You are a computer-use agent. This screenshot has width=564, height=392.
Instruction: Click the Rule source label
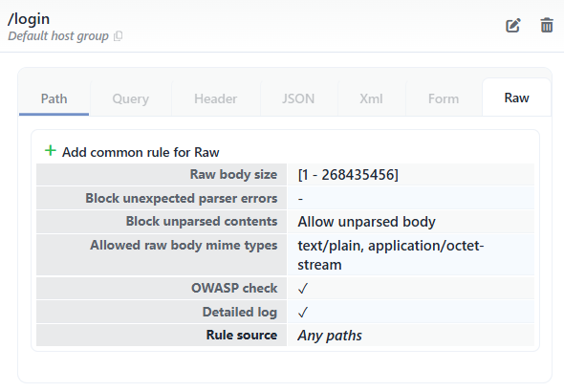pos(242,335)
